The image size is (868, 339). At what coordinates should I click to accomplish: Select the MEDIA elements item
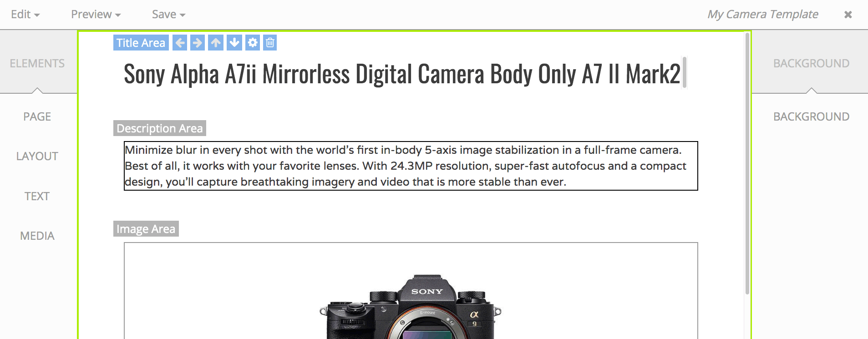click(37, 236)
